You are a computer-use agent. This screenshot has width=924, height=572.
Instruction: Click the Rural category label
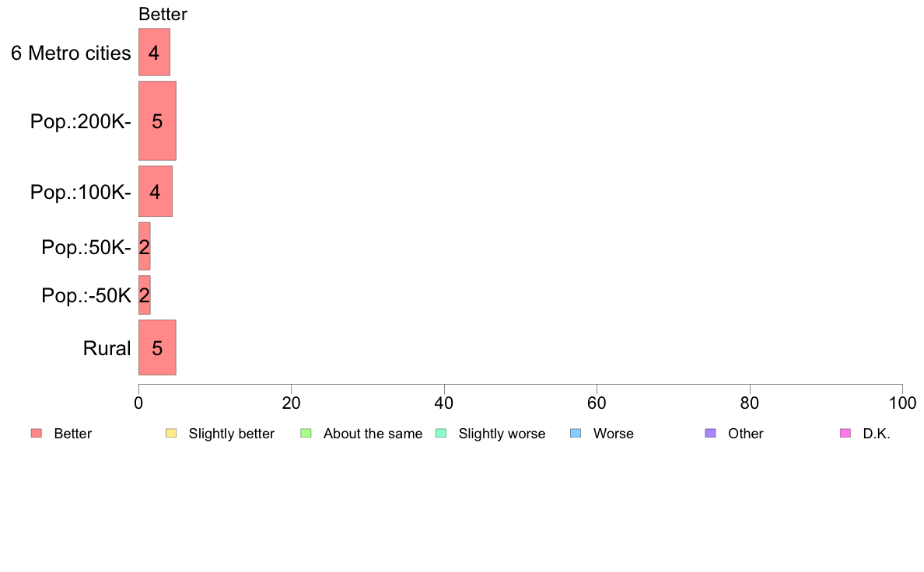107,348
